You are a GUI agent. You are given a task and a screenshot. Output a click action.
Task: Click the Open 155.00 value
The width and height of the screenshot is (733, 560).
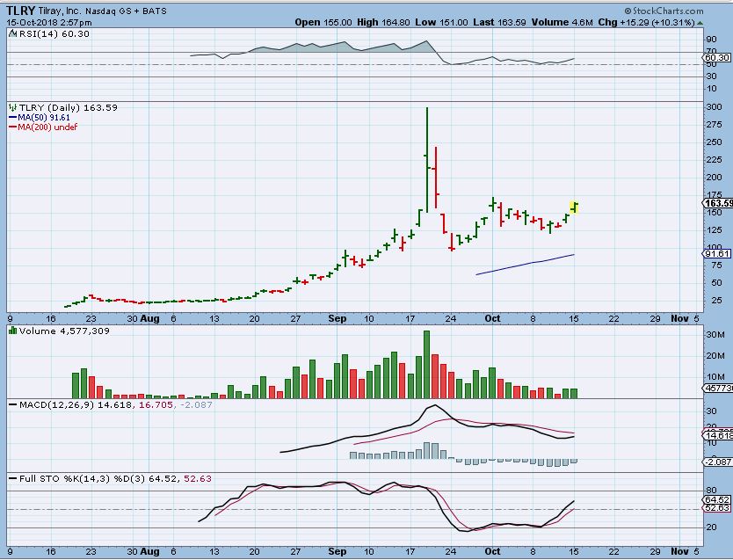pyautogui.click(x=323, y=22)
